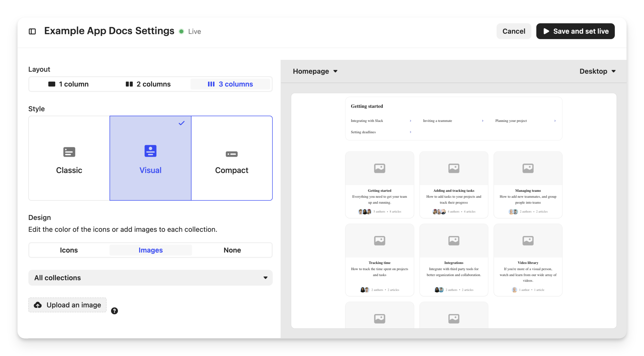Switch to the Icons design tab
Viewport: 644px width, 356px height.
[x=69, y=250]
